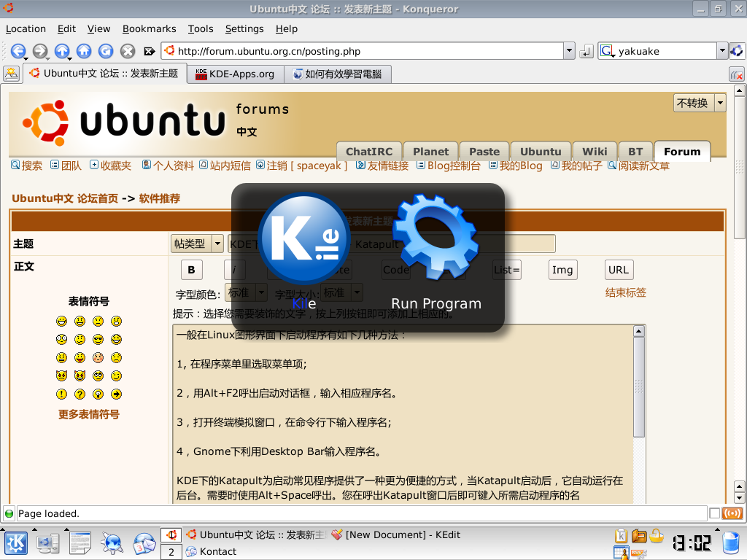Click the URL formatting button
The height and width of the screenshot is (560, 747).
click(619, 270)
